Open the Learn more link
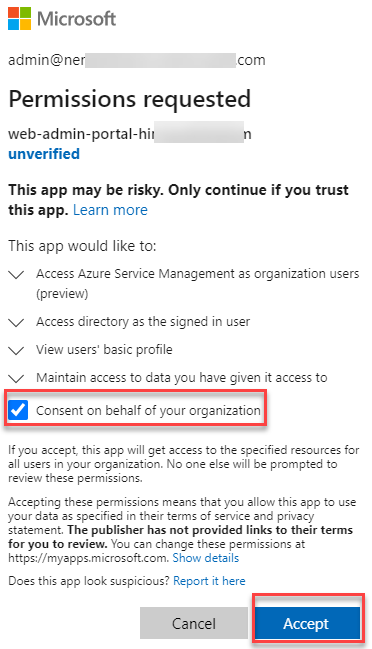The height and width of the screenshot is (649, 372). tap(110, 210)
